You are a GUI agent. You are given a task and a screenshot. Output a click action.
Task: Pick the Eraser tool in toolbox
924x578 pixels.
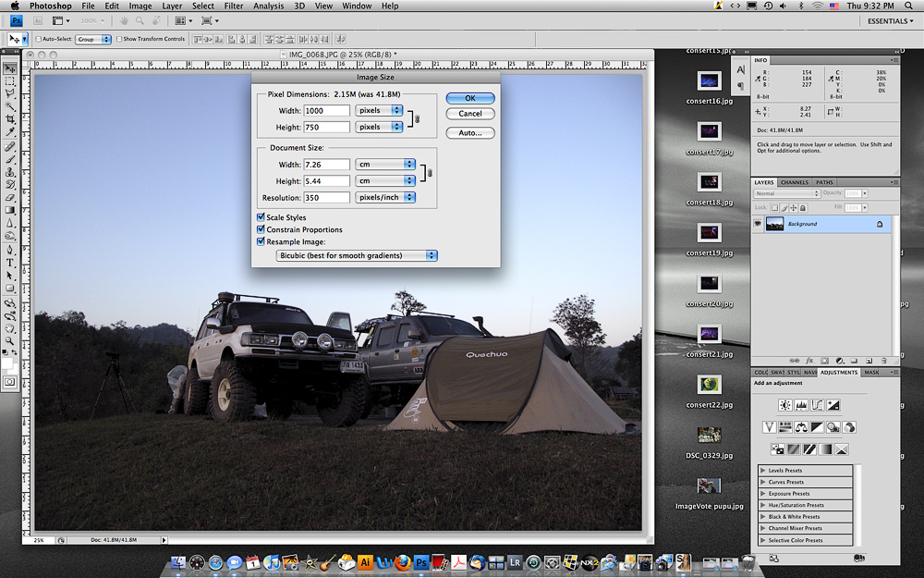pos(9,197)
